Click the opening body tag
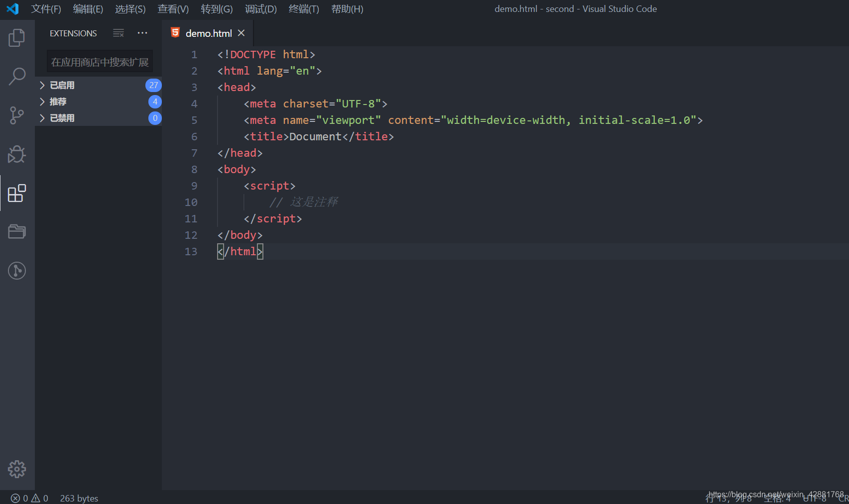849x504 pixels. 237,170
